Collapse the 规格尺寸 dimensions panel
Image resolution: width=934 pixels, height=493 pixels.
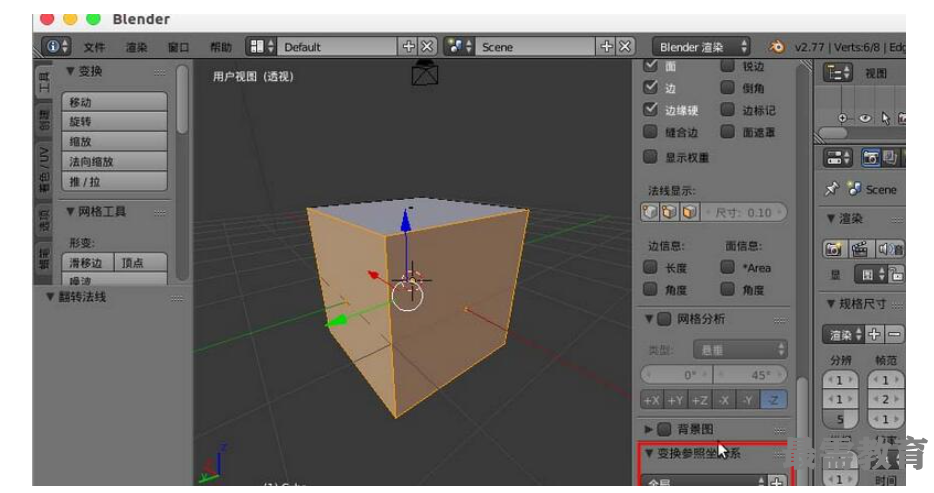click(831, 304)
